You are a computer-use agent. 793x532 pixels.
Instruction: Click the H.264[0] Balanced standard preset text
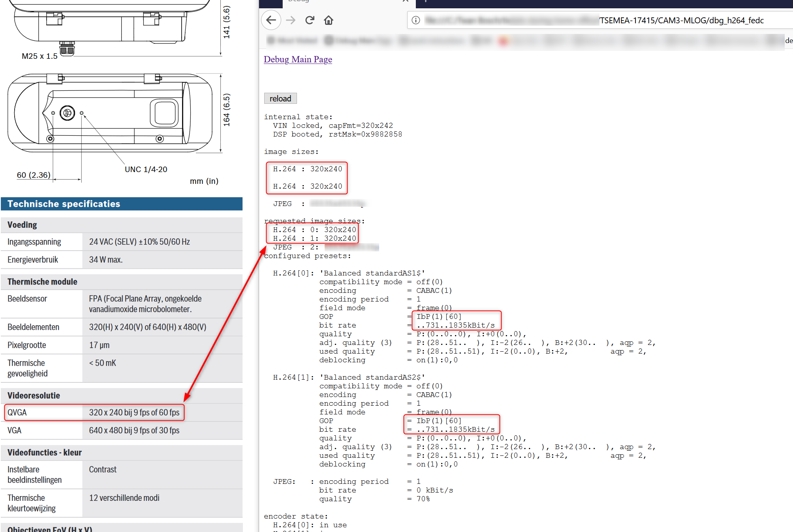coord(372,273)
